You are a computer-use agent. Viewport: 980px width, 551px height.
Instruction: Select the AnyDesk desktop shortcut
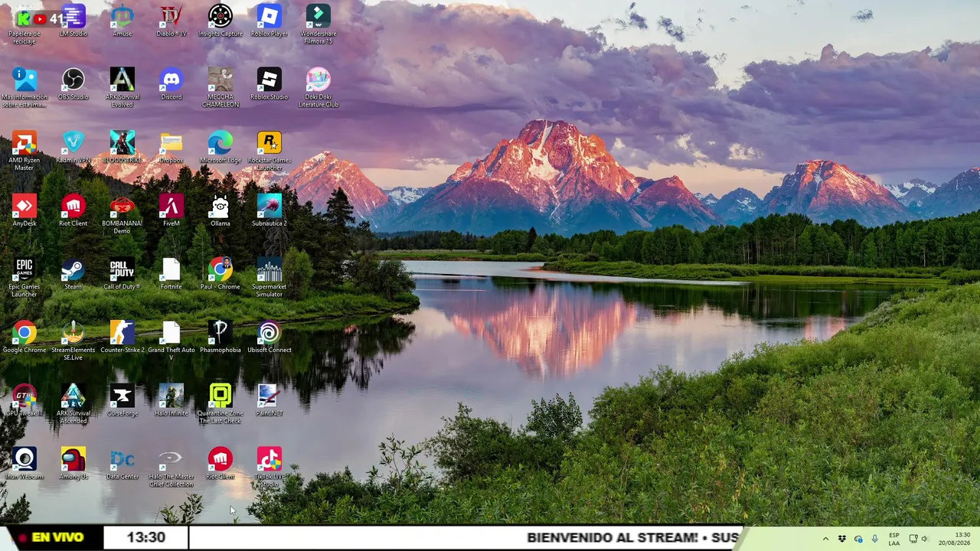point(24,210)
